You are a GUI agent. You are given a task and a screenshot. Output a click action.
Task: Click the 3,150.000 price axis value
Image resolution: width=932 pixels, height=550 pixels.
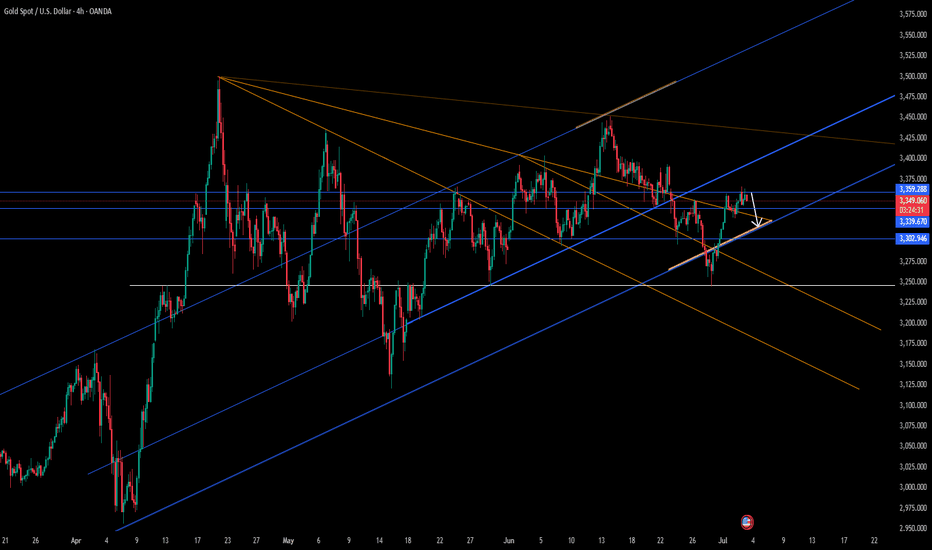pyautogui.click(x=913, y=364)
